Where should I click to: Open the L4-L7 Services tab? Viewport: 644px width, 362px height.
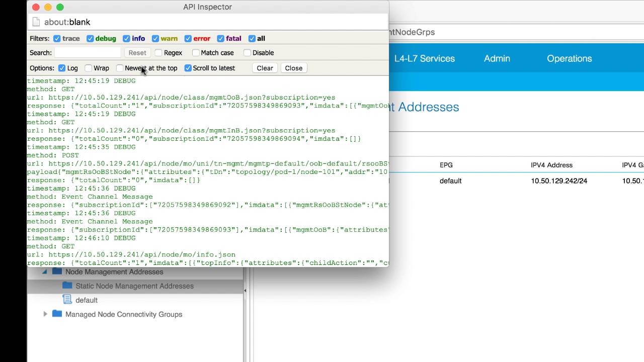pyautogui.click(x=425, y=58)
